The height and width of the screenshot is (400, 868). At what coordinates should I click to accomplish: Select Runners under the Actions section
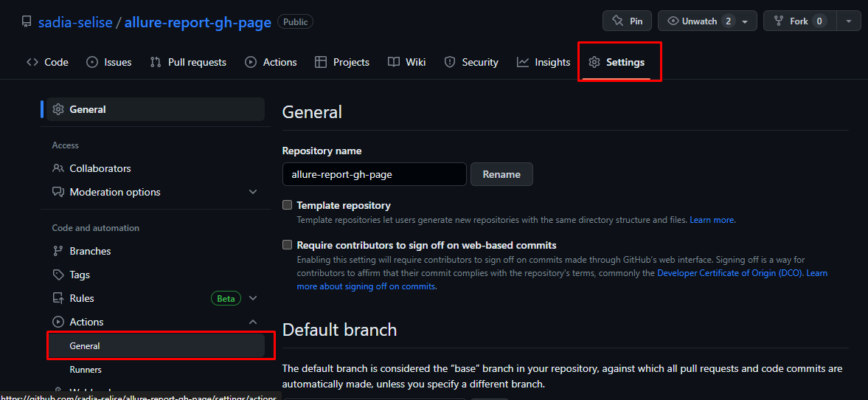coord(156,370)
